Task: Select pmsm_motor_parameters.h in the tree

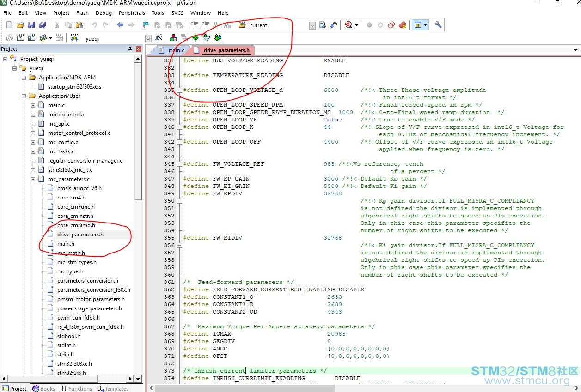Action: [91, 299]
